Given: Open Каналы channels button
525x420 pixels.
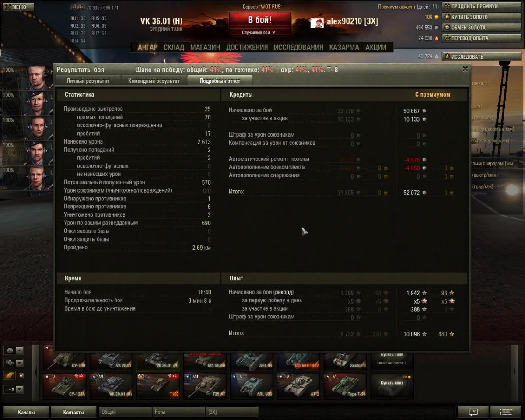Looking at the screenshot, I should (26, 412).
